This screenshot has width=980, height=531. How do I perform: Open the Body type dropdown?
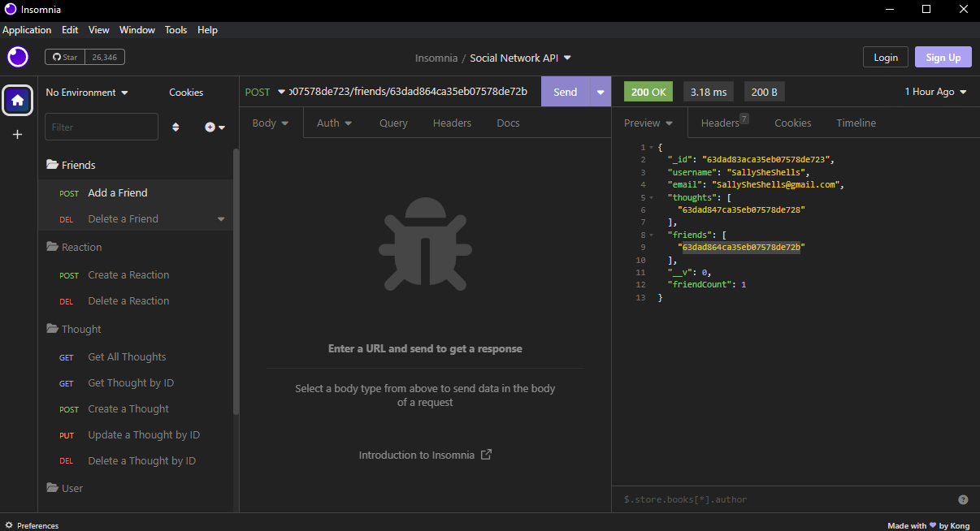(x=271, y=123)
